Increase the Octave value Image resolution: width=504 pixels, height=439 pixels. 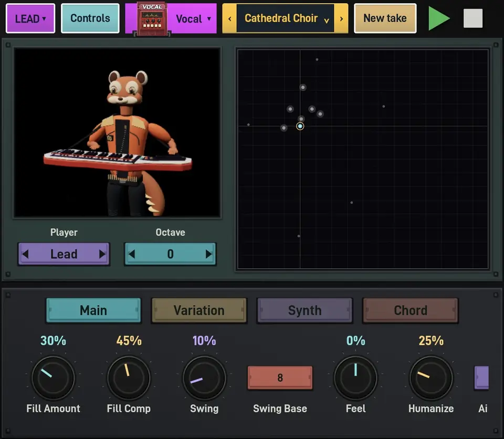tap(208, 254)
